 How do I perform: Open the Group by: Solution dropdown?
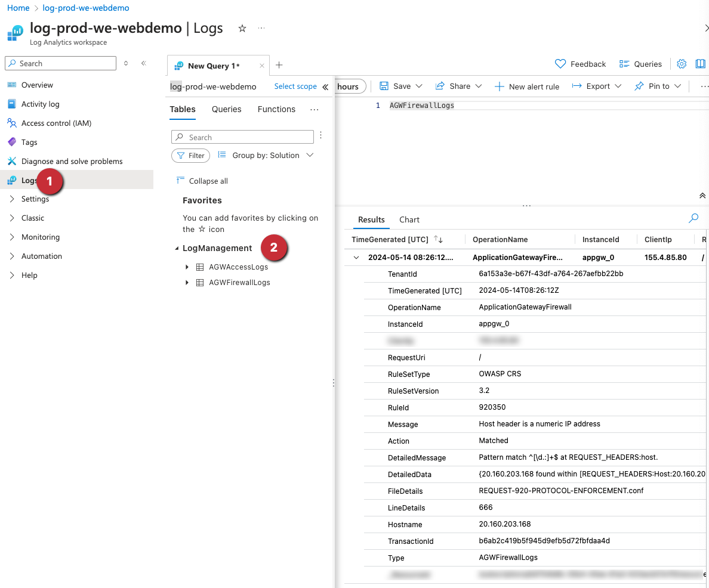coord(266,155)
